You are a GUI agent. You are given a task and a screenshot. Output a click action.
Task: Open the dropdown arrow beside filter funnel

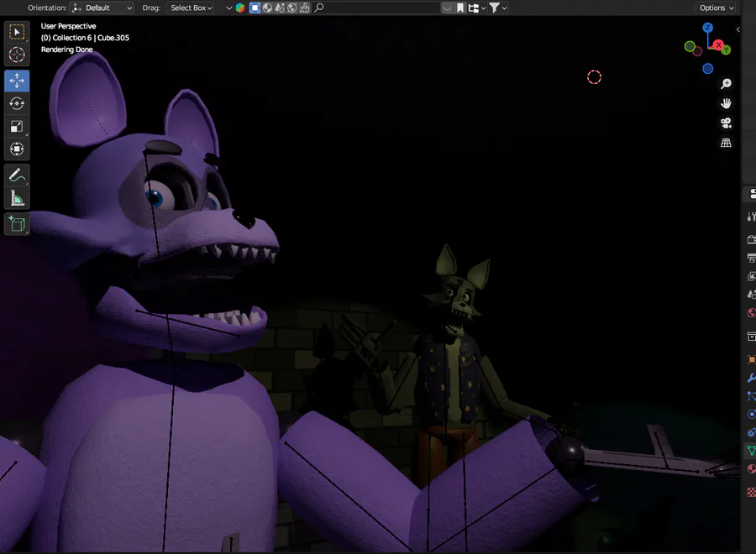[x=504, y=8]
